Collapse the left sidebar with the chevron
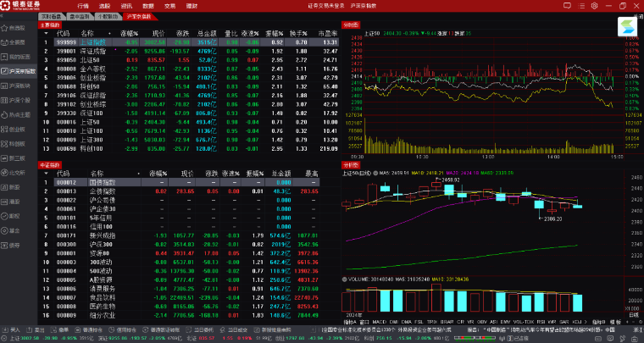The height and width of the screenshot is (343, 644). [x=2, y=16]
